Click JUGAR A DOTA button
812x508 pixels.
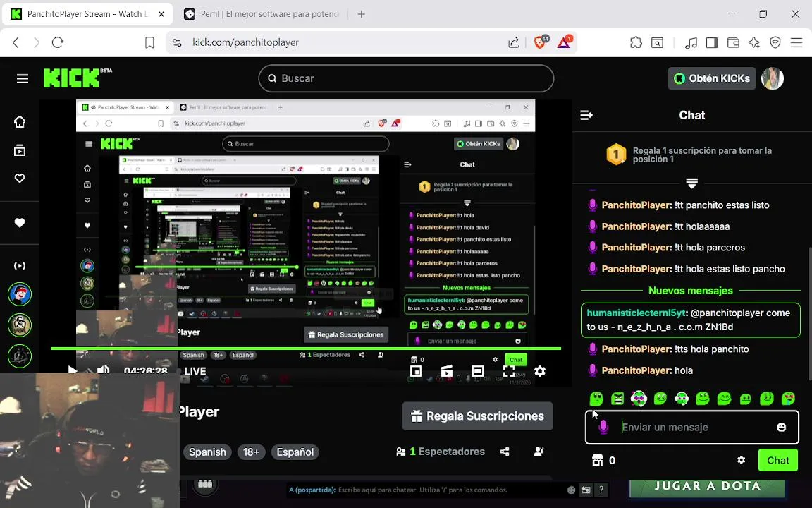(x=707, y=487)
